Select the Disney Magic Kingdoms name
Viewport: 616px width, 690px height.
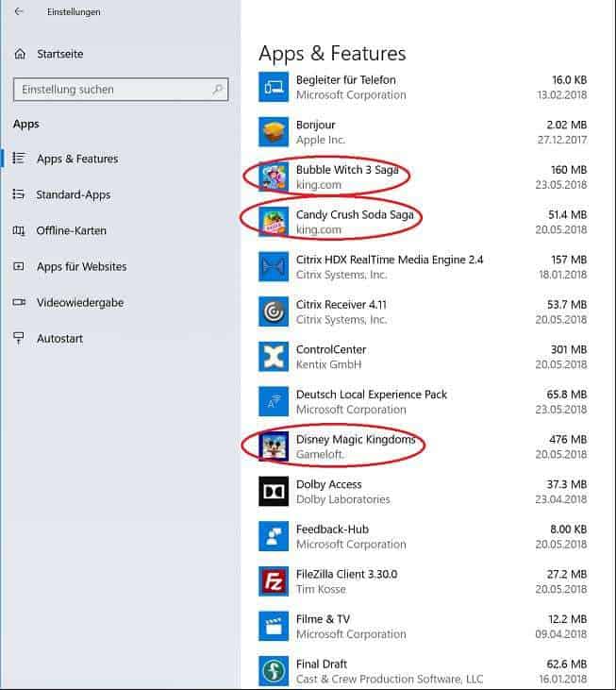click(356, 440)
